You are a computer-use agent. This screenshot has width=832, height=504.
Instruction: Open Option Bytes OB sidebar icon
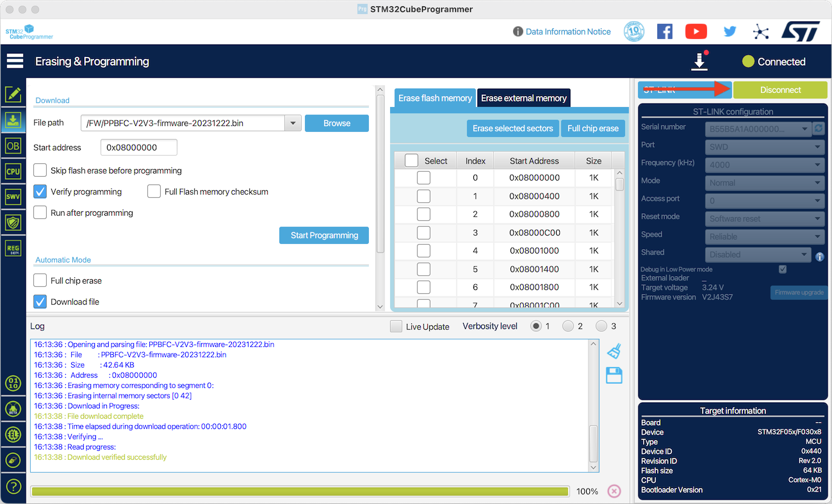[x=13, y=146]
